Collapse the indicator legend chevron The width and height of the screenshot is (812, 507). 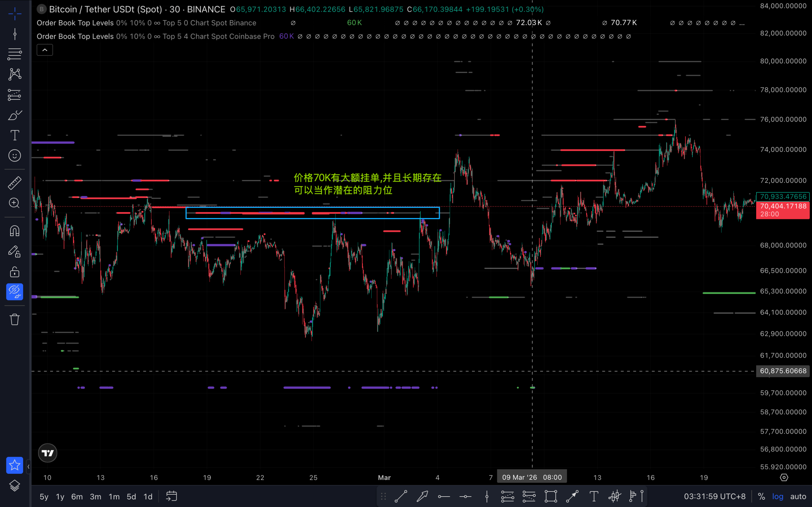(x=45, y=50)
